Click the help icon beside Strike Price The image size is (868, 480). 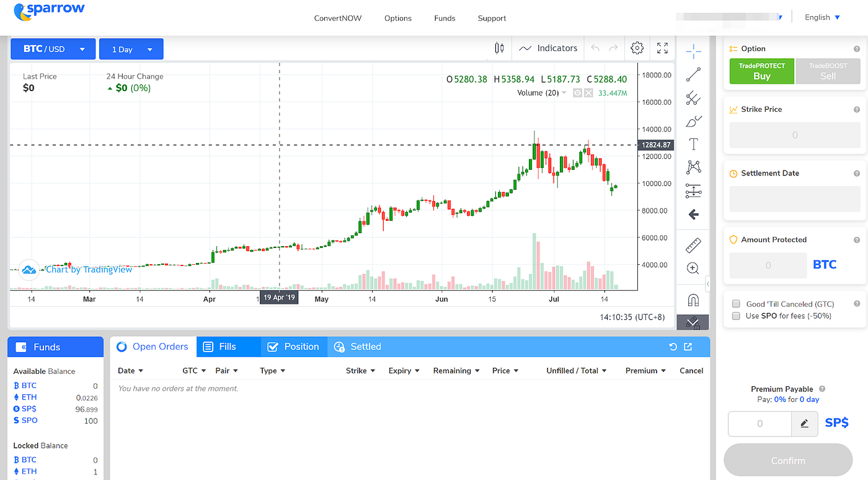857,109
